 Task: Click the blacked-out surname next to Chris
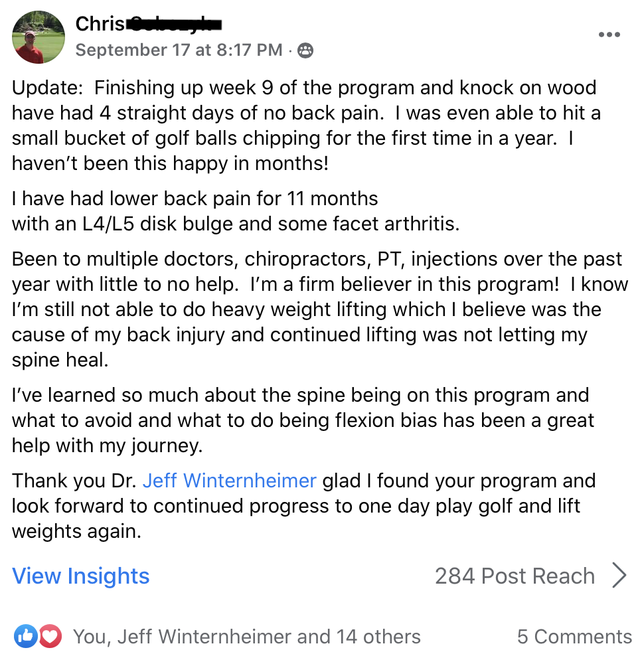tap(174, 25)
